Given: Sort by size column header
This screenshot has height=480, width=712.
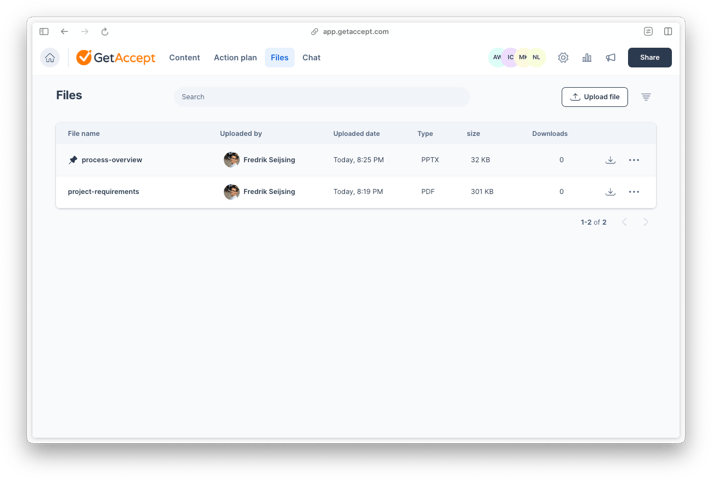Looking at the screenshot, I should [473, 134].
